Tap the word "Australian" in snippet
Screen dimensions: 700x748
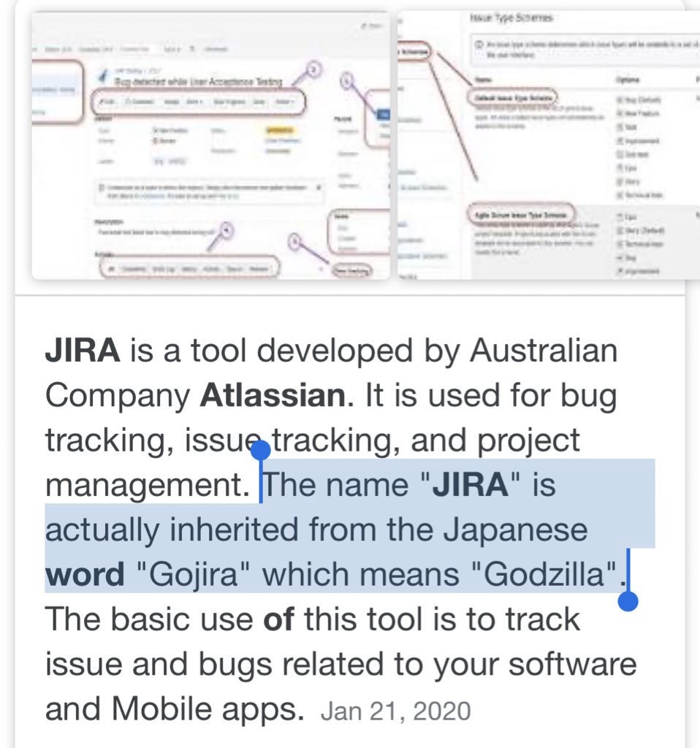pyautogui.click(x=544, y=350)
